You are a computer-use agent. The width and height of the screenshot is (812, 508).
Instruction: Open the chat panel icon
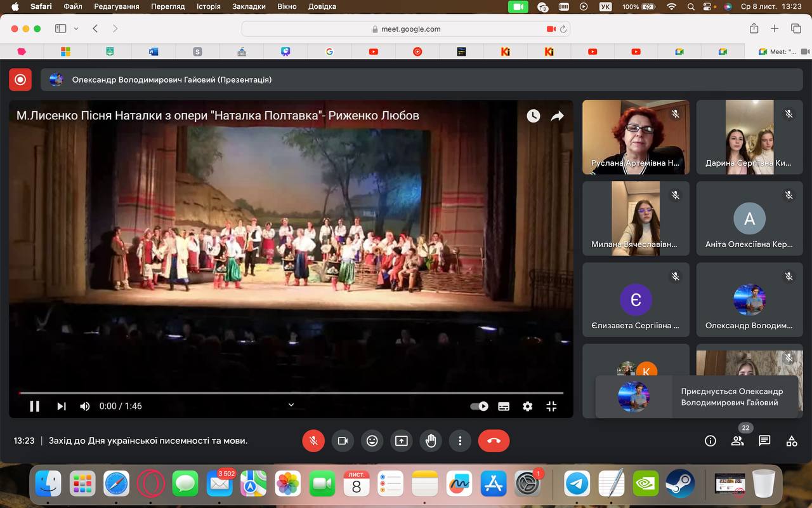pos(764,441)
